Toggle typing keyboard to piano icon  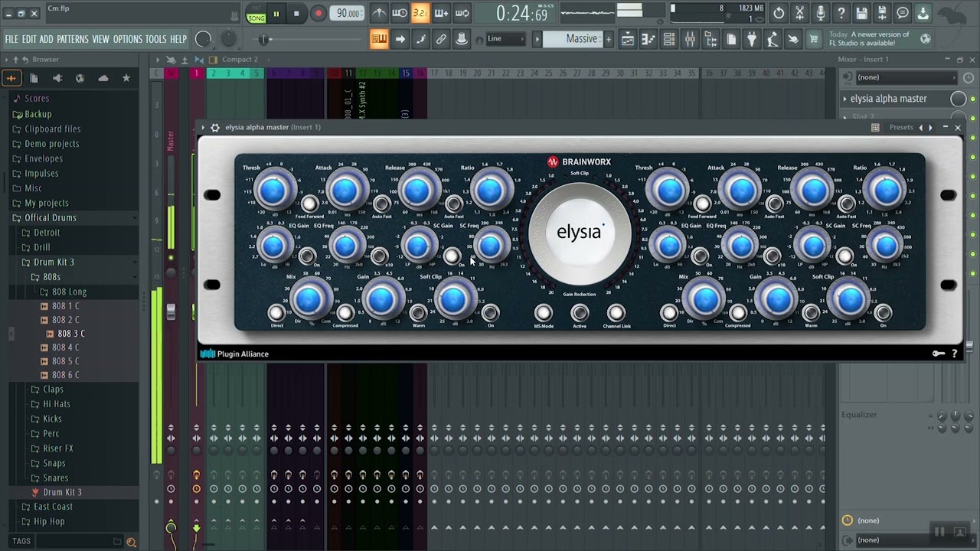click(x=379, y=39)
